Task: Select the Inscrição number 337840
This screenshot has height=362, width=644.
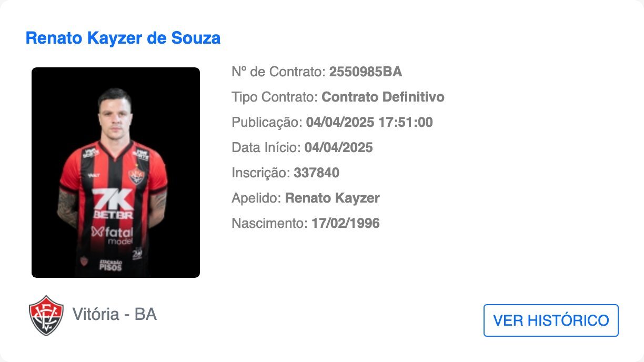Action: tap(317, 173)
